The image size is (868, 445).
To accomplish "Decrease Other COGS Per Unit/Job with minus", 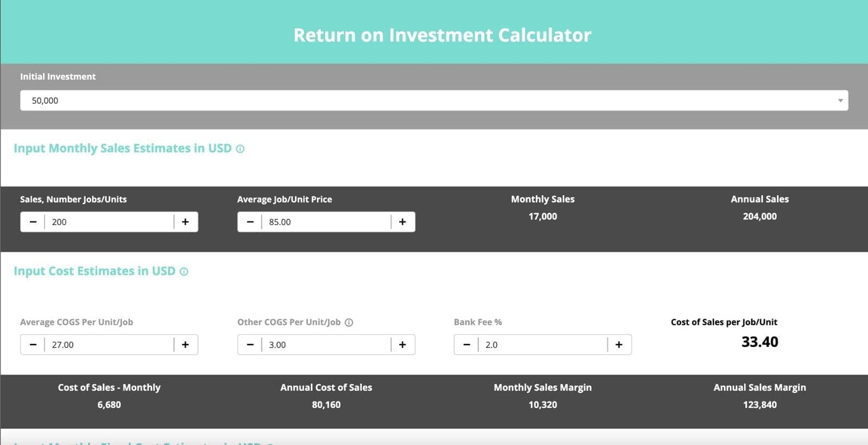I will pyautogui.click(x=250, y=345).
